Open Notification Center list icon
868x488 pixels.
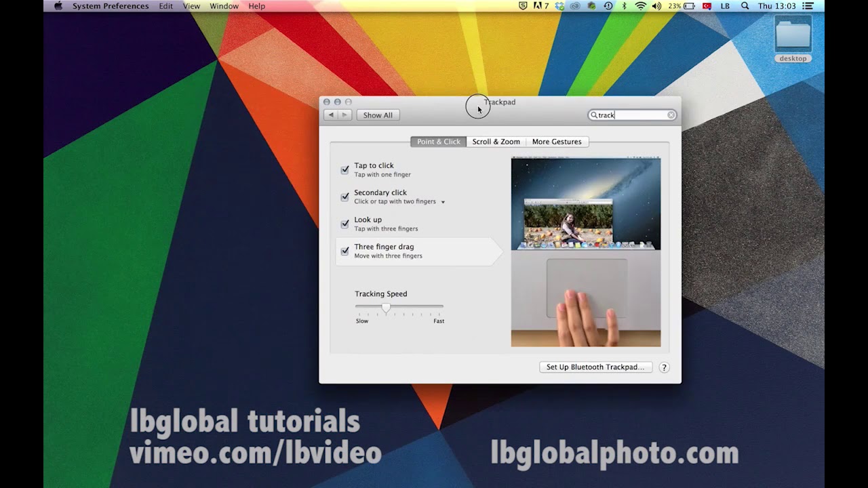(807, 6)
